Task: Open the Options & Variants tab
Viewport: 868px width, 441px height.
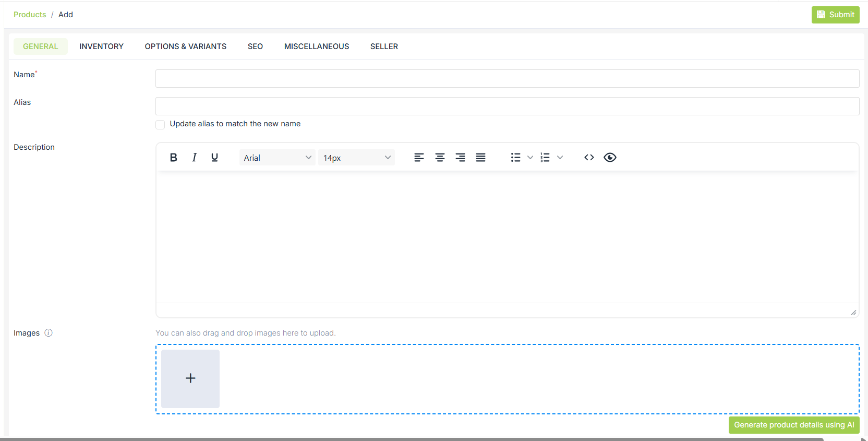Action: 185,46
